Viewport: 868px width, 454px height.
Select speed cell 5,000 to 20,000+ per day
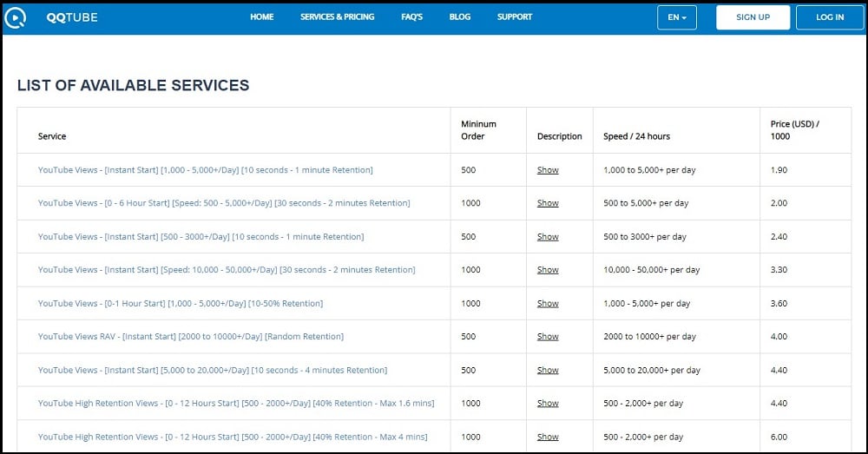pos(652,370)
